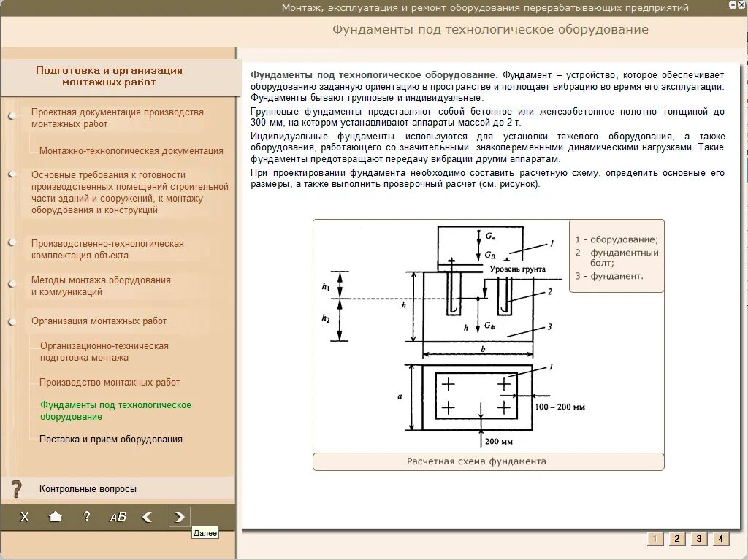Viewport: 748px width, 560px height.
Task: Open page 4 with the numbered button
Action: (x=720, y=538)
